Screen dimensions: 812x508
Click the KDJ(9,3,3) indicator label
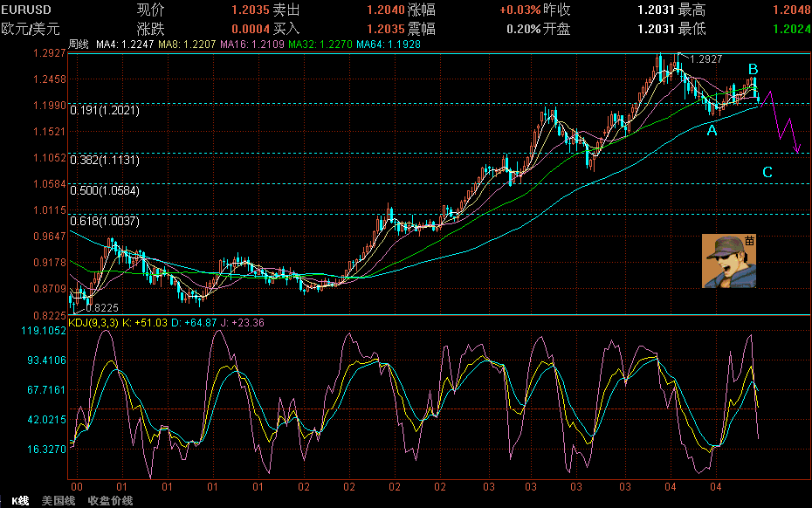[x=93, y=323]
